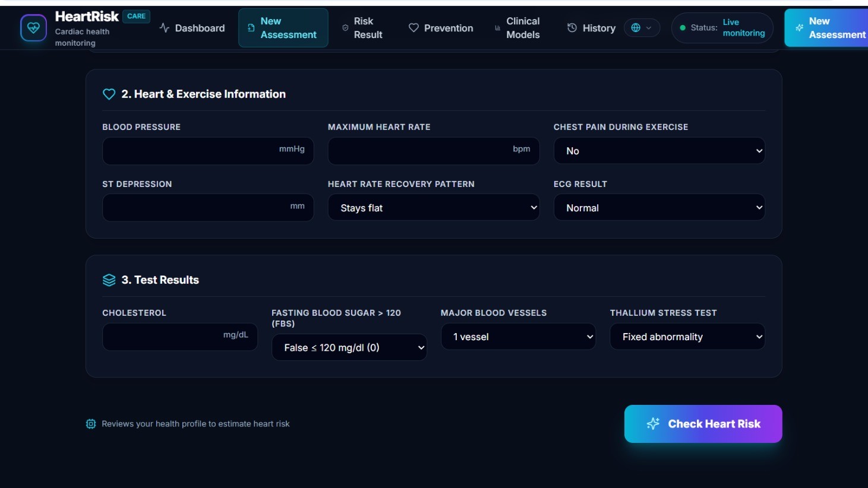Image resolution: width=868 pixels, height=488 pixels.
Task: Click the HeartRisk heart logo icon
Action: click(x=33, y=28)
